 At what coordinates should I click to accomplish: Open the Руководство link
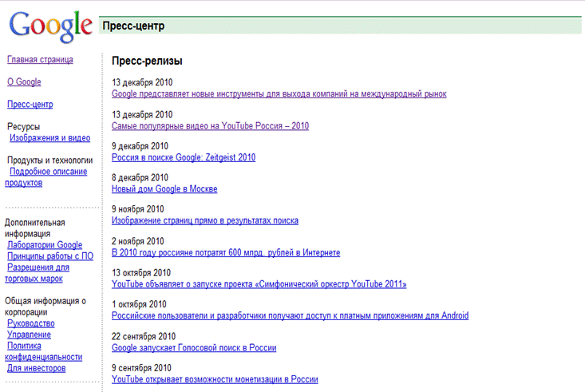tap(31, 323)
